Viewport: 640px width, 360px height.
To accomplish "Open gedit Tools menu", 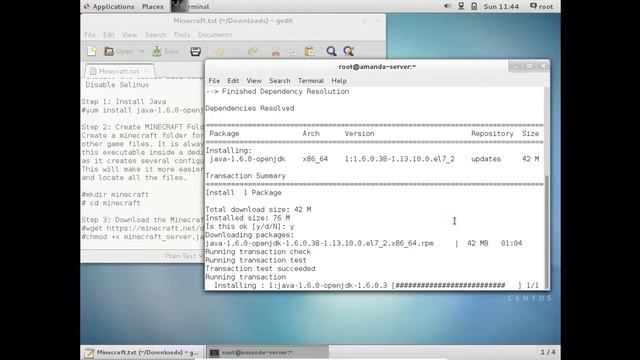I will click(x=182, y=35).
